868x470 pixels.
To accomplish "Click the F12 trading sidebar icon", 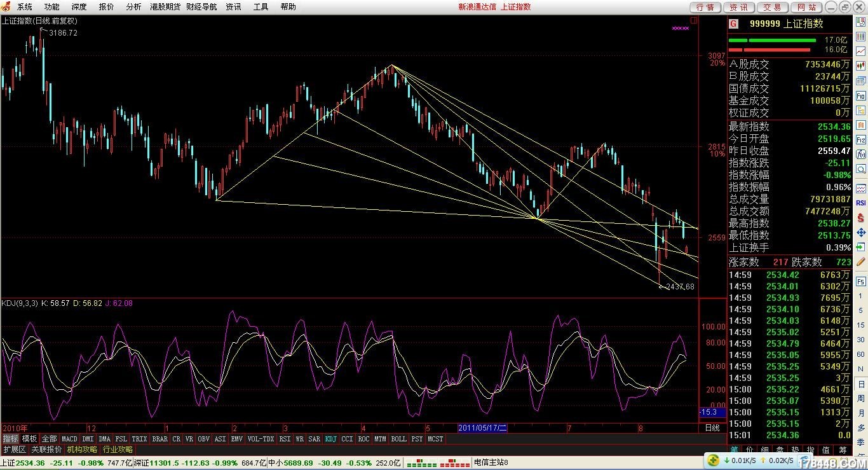I will tap(860, 139).
